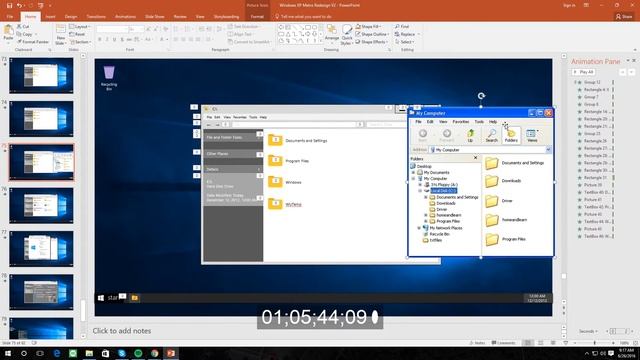
Task: Click the Save icon in Quick Access Toolbar
Action: click(x=9, y=5)
